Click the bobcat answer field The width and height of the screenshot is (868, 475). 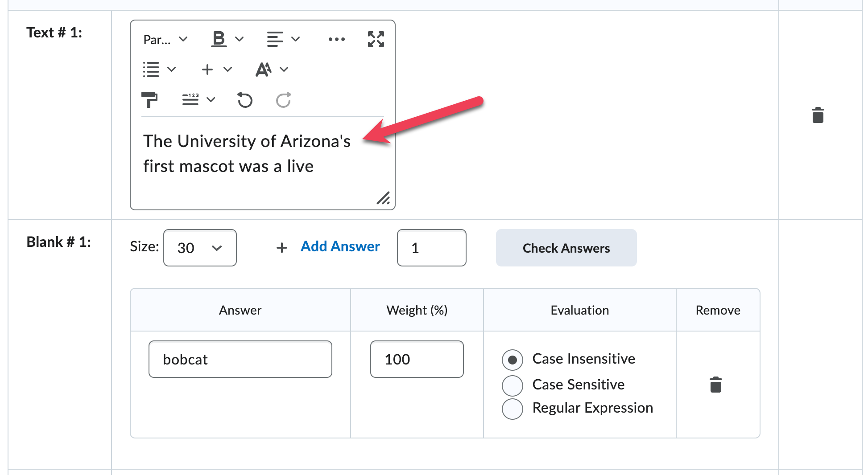[x=240, y=359]
